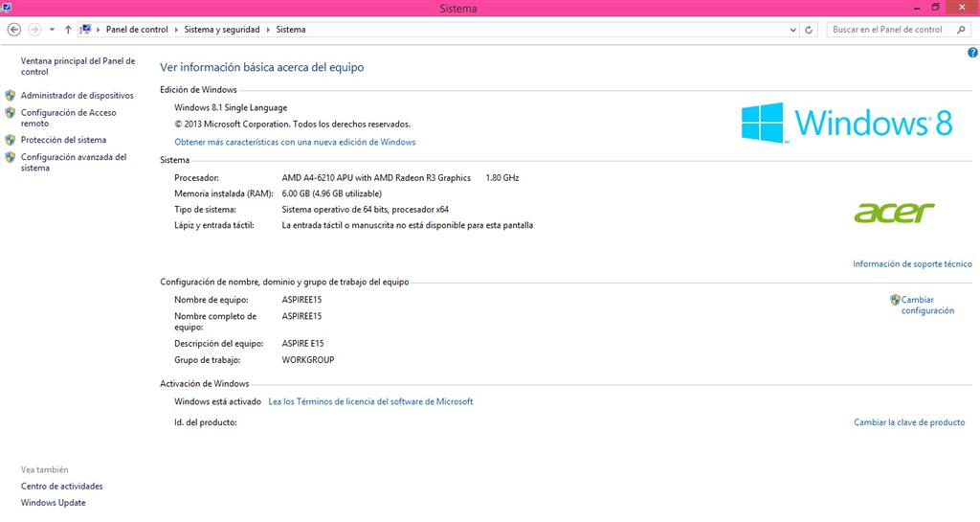Select the processor value AMD A4-6210 APU

click(x=376, y=177)
